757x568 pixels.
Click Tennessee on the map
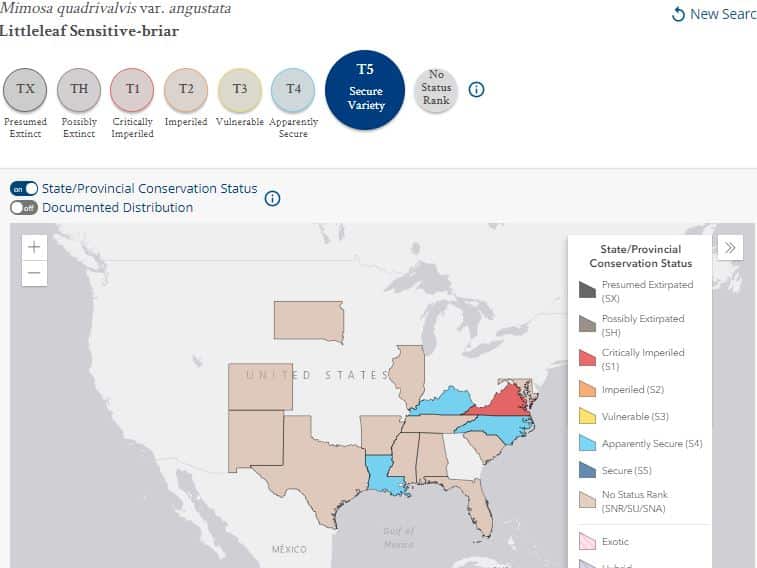point(435,424)
